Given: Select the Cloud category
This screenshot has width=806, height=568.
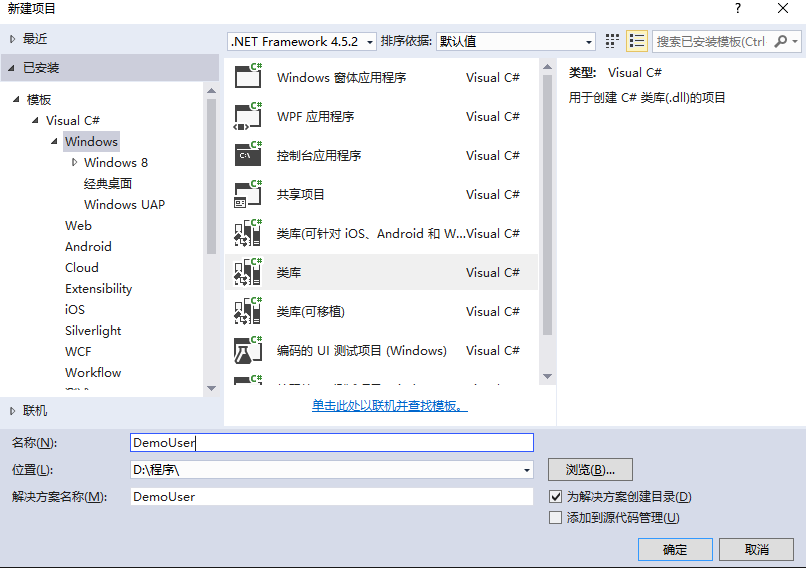Looking at the screenshot, I should coord(82,268).
